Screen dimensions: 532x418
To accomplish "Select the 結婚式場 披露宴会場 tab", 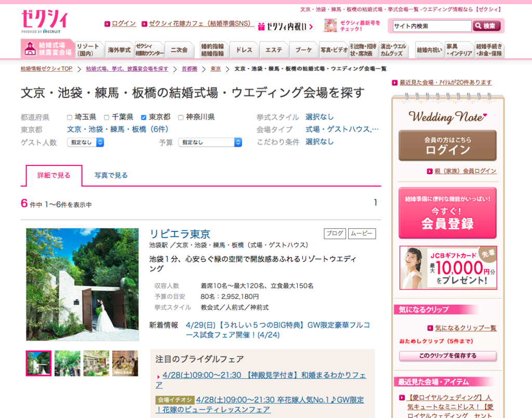I will click(x=47, y=49).
